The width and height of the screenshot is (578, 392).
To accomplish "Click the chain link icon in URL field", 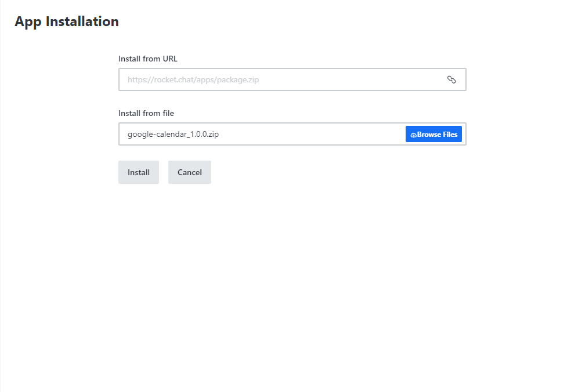I will point(451,79).
